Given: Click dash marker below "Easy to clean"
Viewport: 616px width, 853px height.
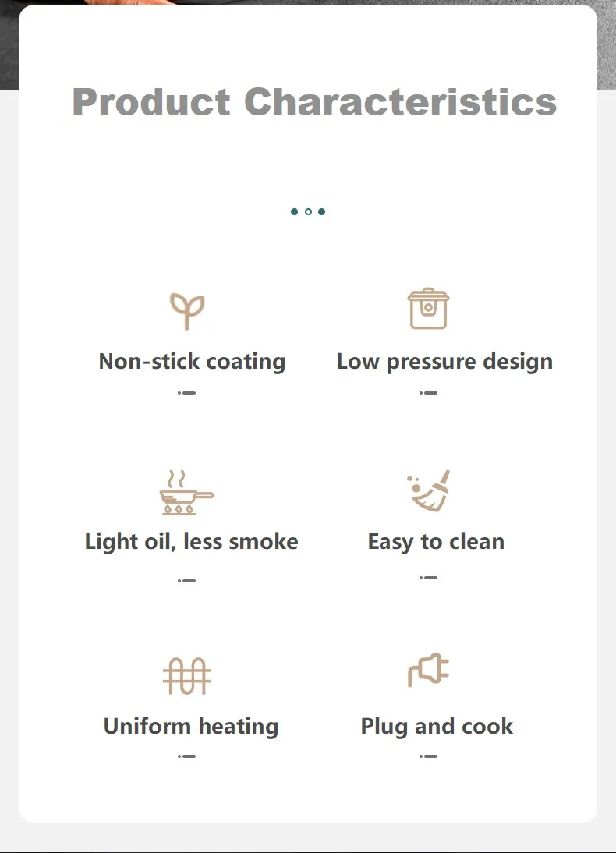Looking at the screenshot, I should (x=428, y=578).
